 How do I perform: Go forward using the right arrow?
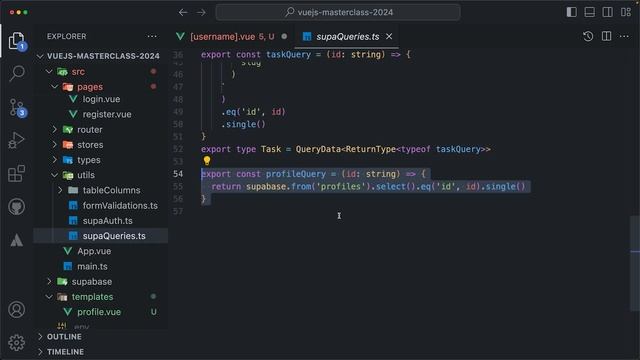point(201,12)
